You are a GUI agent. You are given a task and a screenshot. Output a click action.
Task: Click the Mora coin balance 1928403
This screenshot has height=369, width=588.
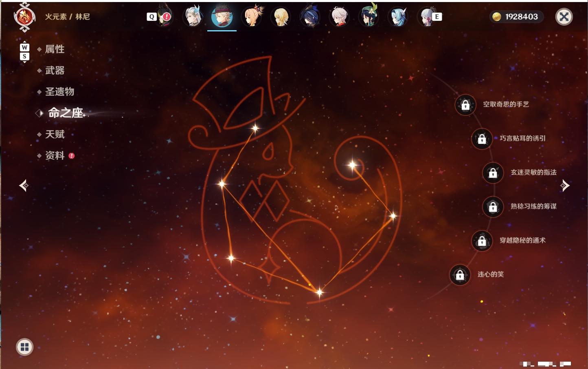click(x=516, y=17)
